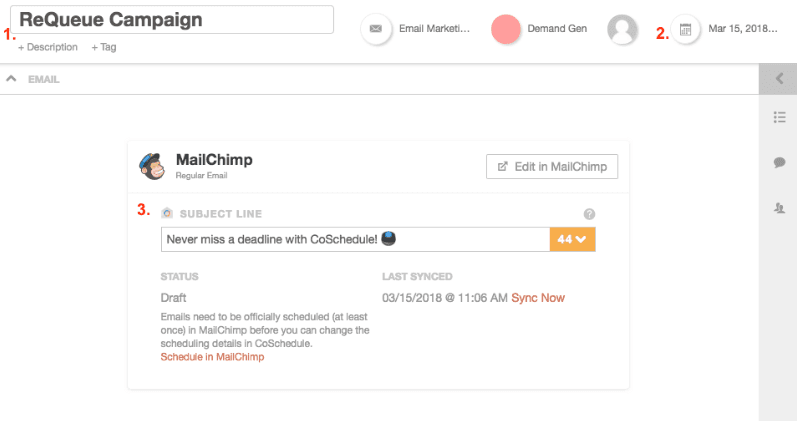This screenshot has width=797, height=421.
Task: Click the Mar 15, 2018 date label
Action: click(743, 29)
